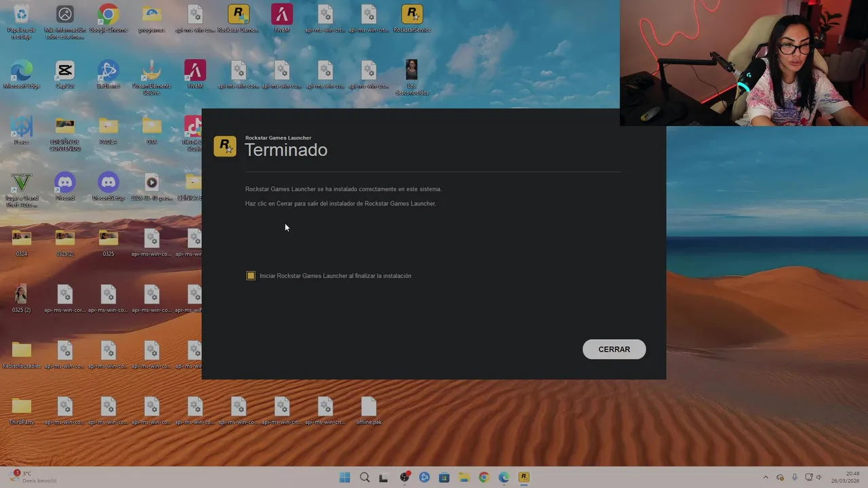
Task: Click the CERRAR button in the installer
Action: 614,349
